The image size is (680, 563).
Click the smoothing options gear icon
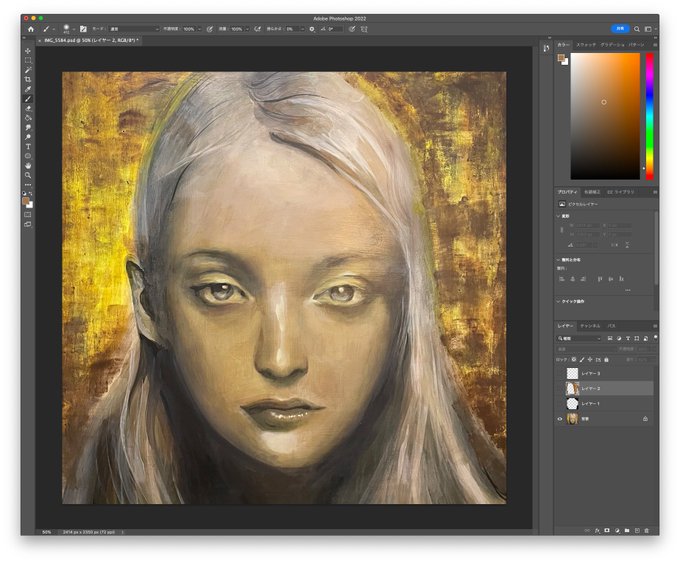[312, 29]
